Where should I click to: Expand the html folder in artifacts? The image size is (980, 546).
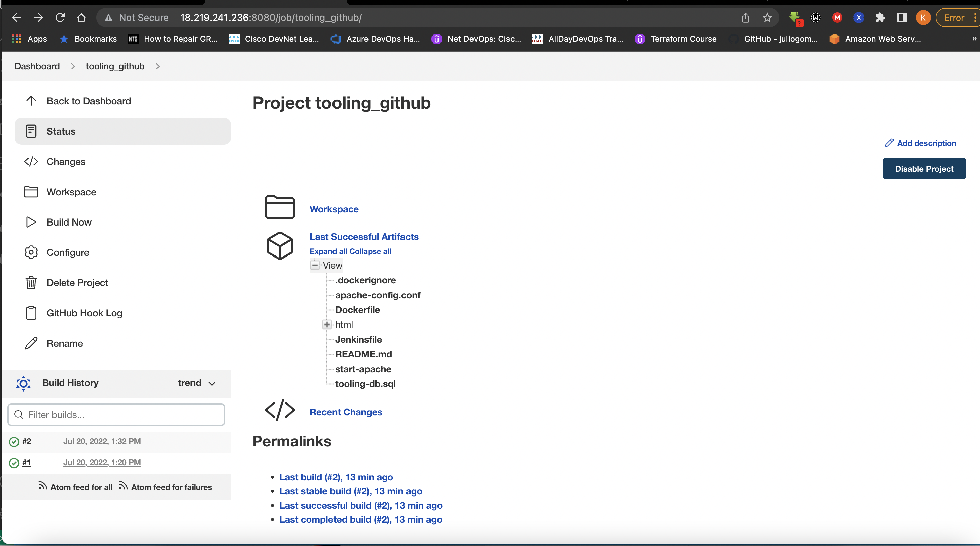click(326, 325)
